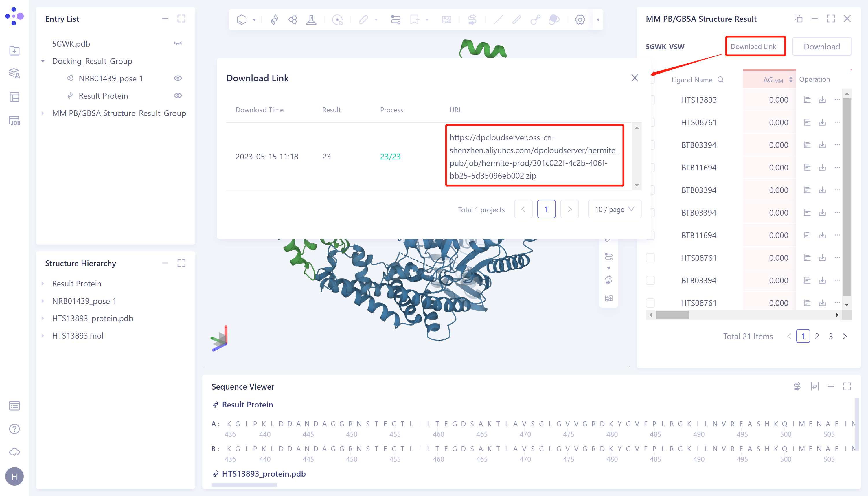The height and width of the screenshot is (496, 868).
Task: Click Sequence Viewer horizontal scrollbar
Action: 244,485
